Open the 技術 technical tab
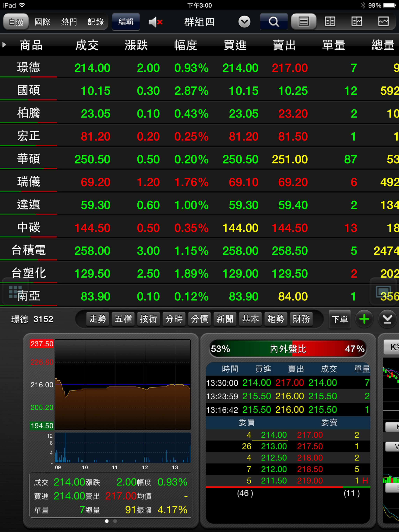The height and width of the screenshot is (532, 399). pos(148,319)
